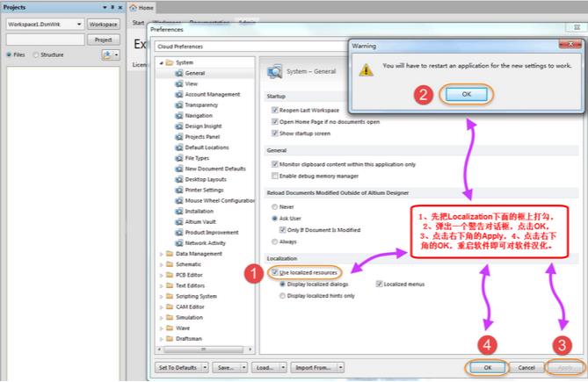Screen dimensions: 588x382
Task: Select Display localized hints only option
Action: [x=282, y=296]
